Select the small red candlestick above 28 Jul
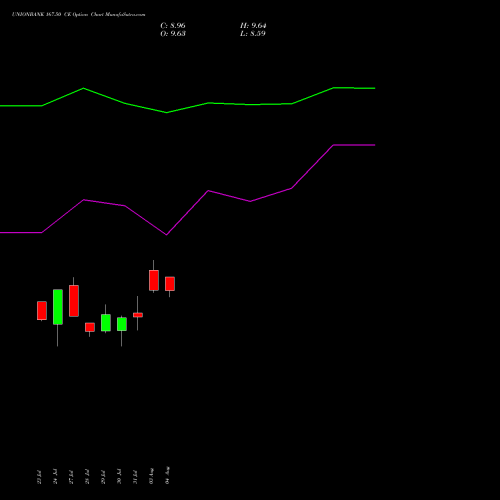Viewport: 500px width, 500px height. click(90, 327)
